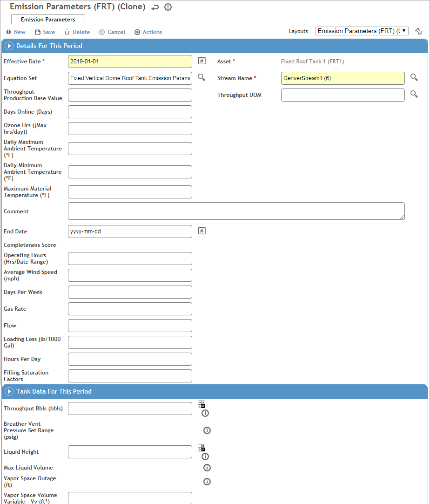This screenshot has width=430, height=504.
Task: Open calendar picker for Effective Date
Action: point(202,61)
